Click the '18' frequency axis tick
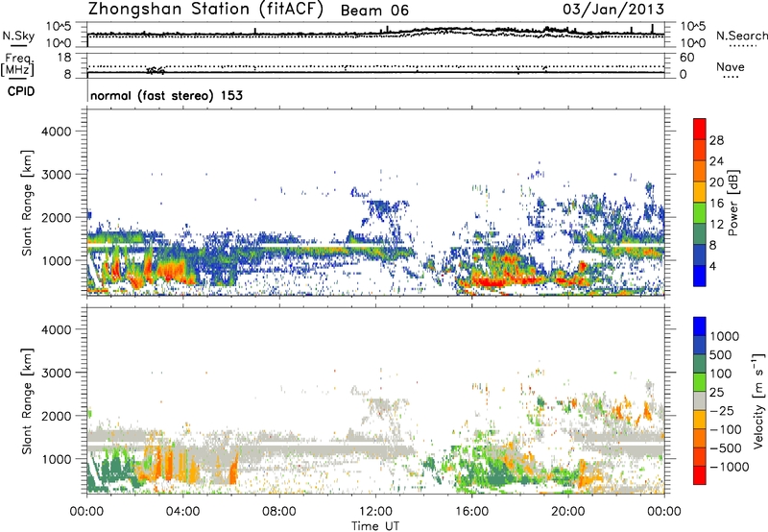The width and height of the screenshot is (768, 532). coord(63,58)
